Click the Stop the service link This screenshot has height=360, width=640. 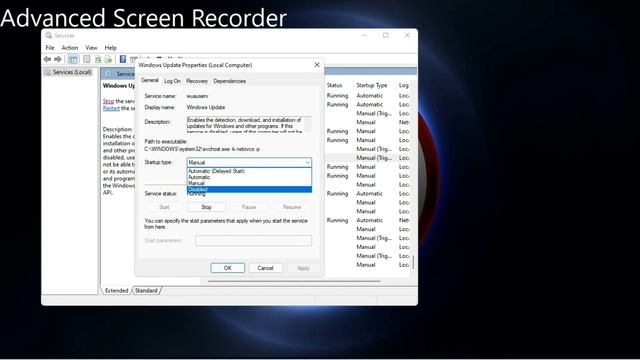[108, 101]
